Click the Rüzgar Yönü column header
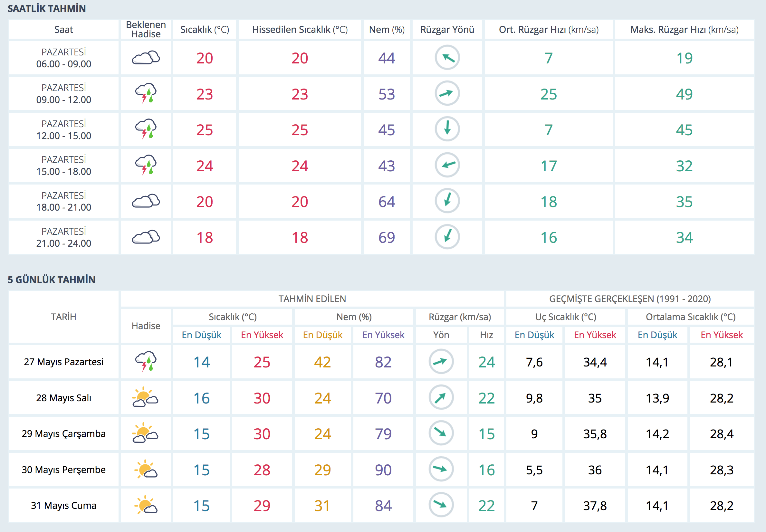The width and height of the screenshot is (766, 532). click(447, 30)
